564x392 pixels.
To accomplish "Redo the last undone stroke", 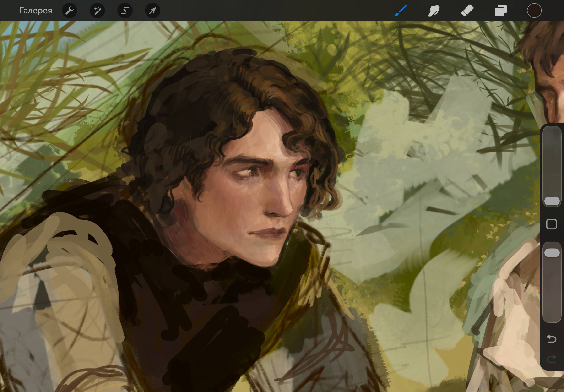I will (x=552, y=359).
